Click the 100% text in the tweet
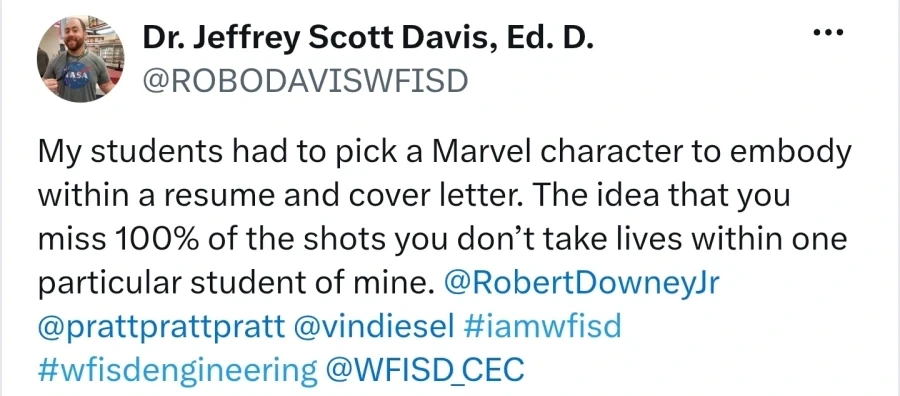Viewport: 900px width, 396px height. coord(149,239)
